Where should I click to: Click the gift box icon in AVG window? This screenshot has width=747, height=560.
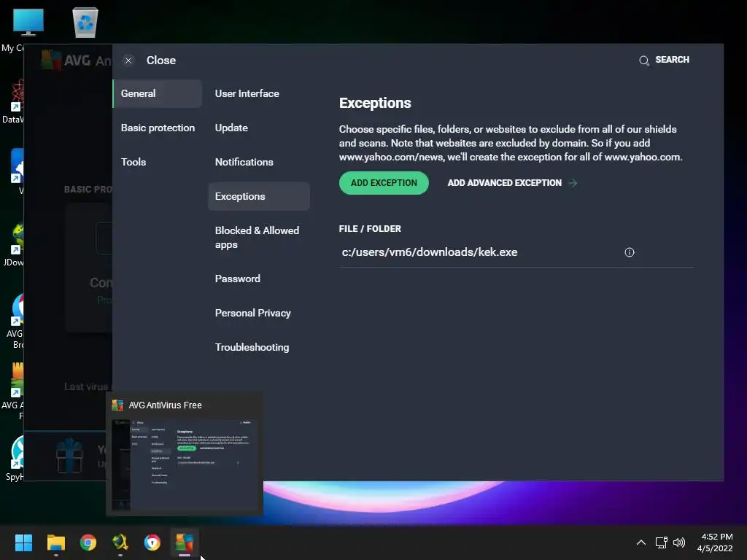tap(69, 456)
